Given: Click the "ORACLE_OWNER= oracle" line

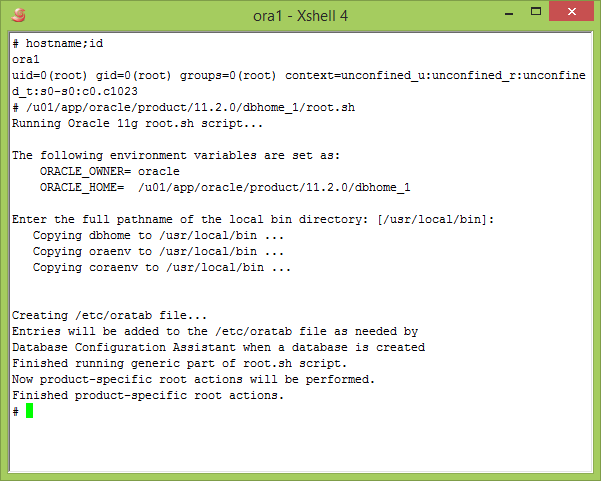Looking at the screenshot, I should tap(110, 172).
